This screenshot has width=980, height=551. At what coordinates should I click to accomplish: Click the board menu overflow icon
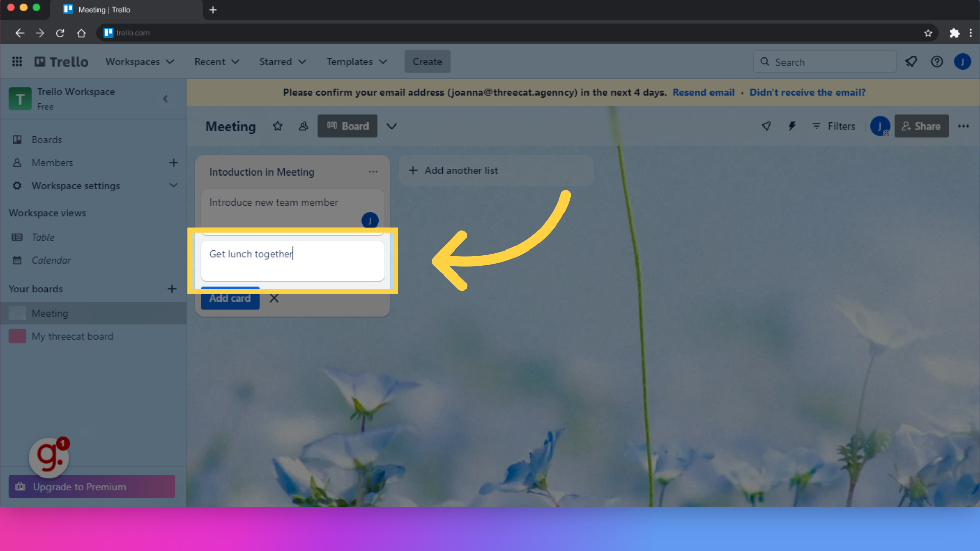pyautogui.click(x=964, y=126)
